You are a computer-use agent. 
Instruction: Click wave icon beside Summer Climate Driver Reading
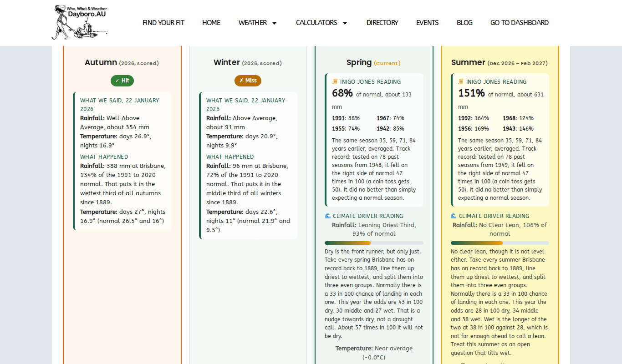pos(454,216)
